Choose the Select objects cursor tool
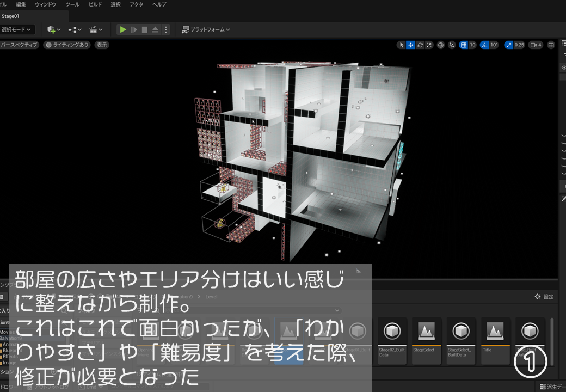 point(402,45)
